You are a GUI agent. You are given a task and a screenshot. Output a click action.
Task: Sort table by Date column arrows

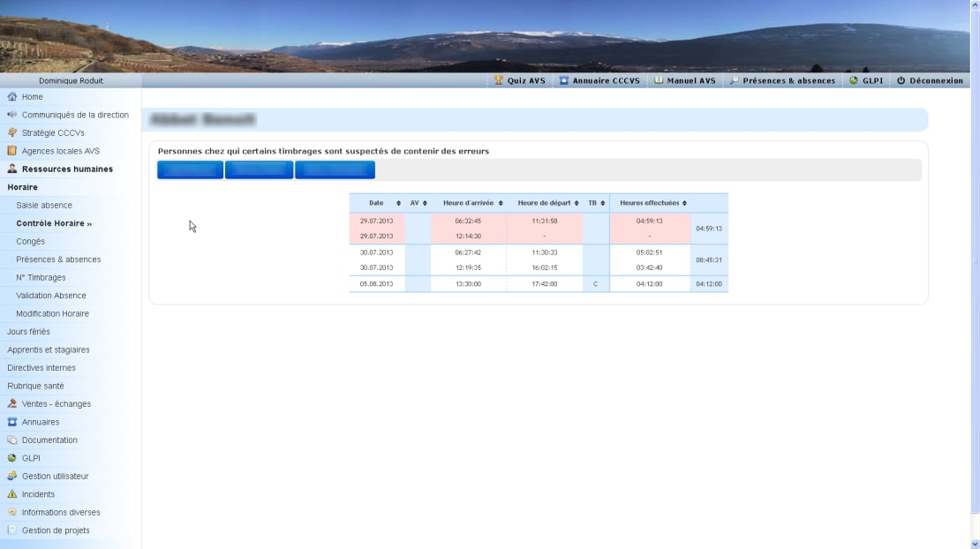[x=398, y=203]
